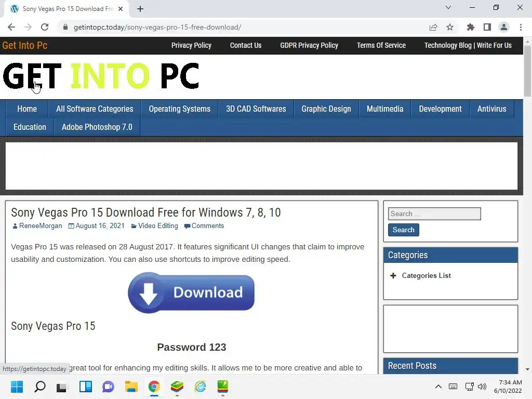
Task: Open a new browser tab
Action: click(140, 9)
